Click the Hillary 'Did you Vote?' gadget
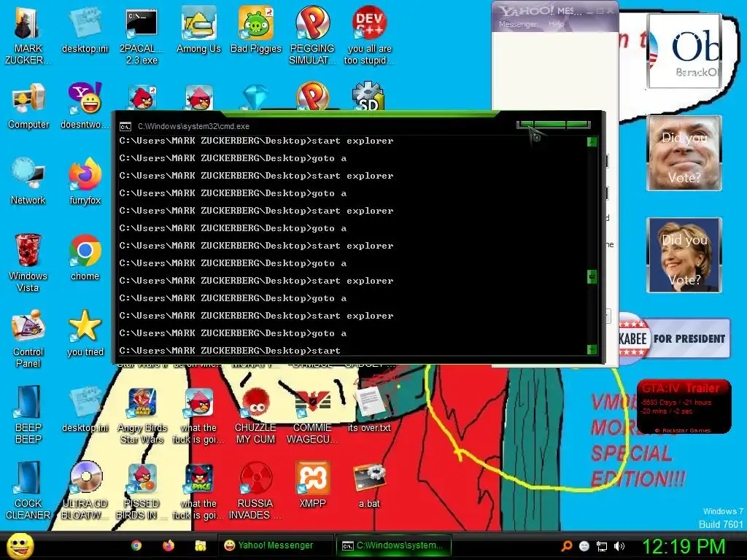 pos(684,255)
